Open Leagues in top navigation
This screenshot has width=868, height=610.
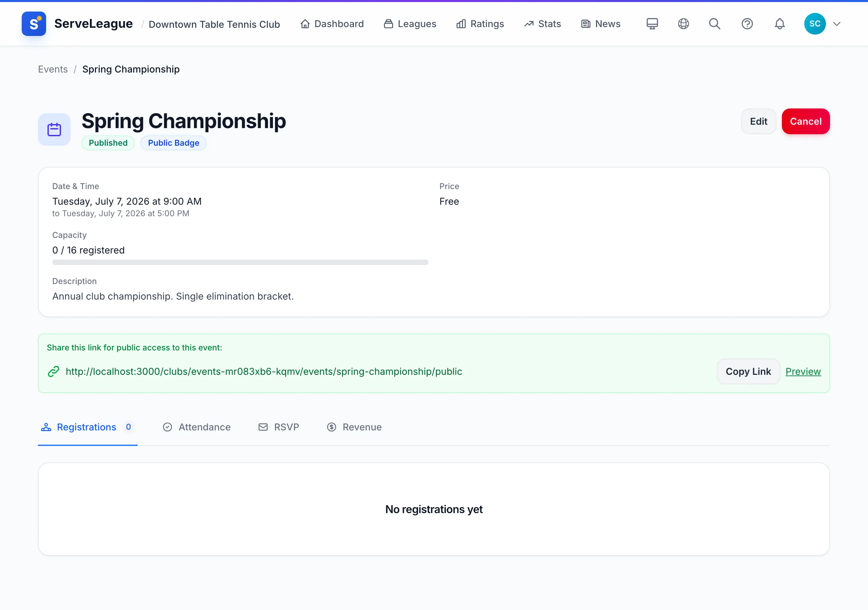pos(410,24)
